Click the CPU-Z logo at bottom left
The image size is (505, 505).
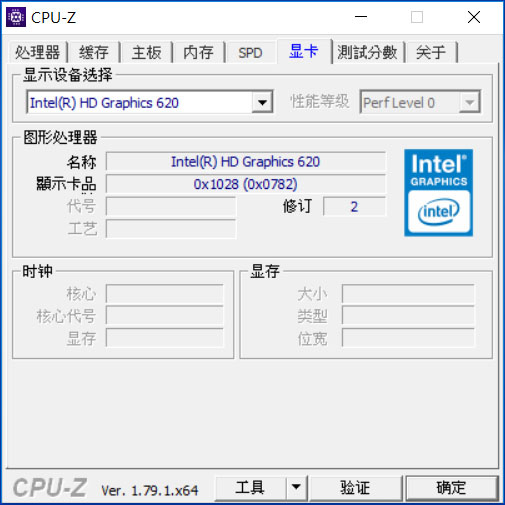point(50,488)
